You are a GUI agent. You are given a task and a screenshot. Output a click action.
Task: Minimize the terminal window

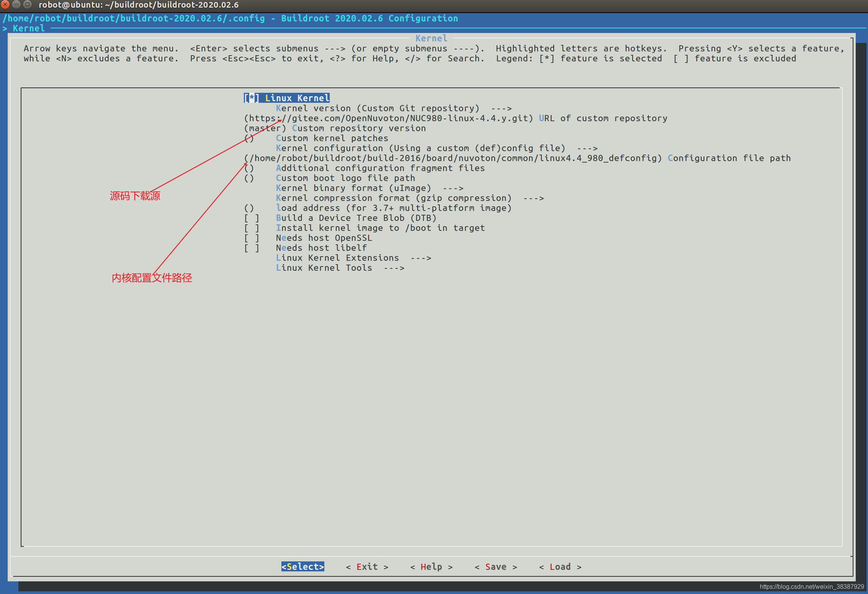tap(16, 5)
